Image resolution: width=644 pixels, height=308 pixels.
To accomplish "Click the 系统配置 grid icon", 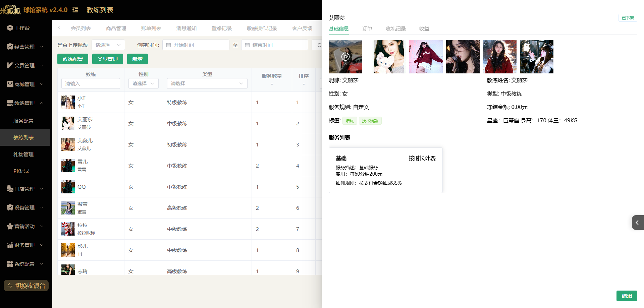I will [10, 264].
